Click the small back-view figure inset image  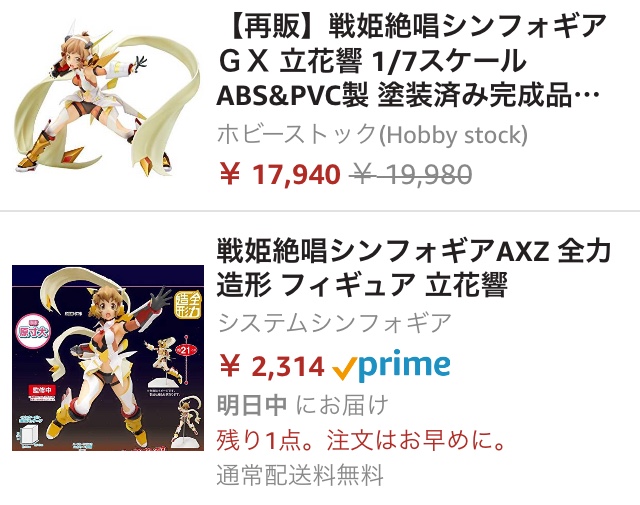tap(188, 421)
